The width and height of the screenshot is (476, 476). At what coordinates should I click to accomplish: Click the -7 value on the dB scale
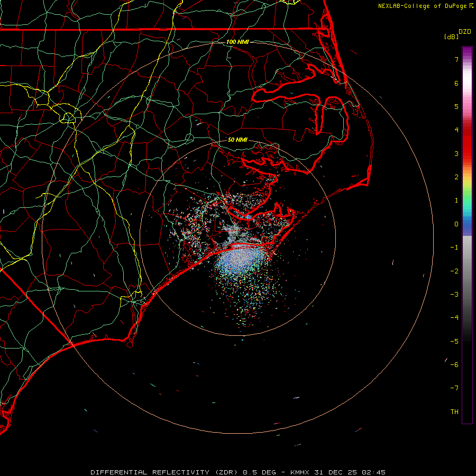[x=454, y=388]
